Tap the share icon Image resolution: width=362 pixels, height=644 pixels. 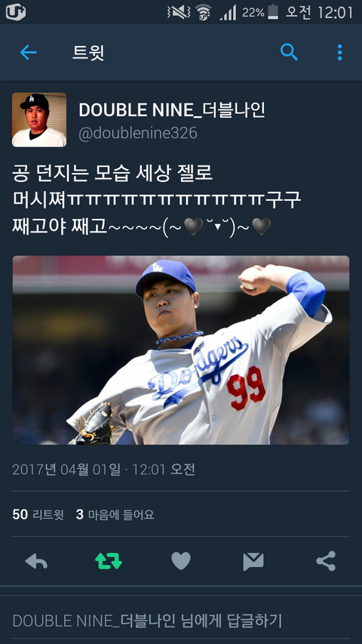[326, 561]
